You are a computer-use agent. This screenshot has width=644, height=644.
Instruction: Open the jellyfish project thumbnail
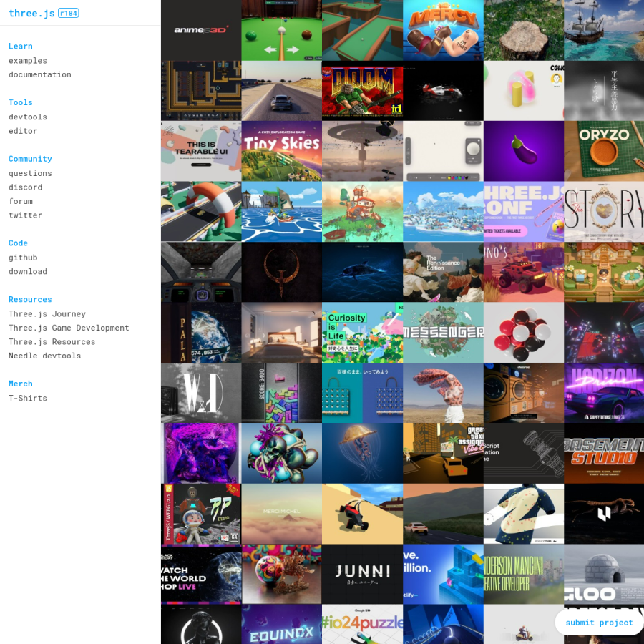(x=362, y=453)
